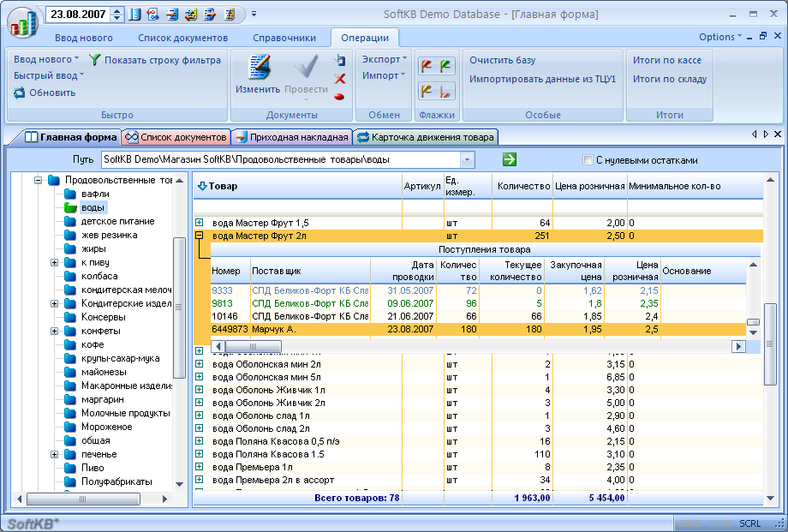Click the Приходная накладная tab icon

coord(242,137)
